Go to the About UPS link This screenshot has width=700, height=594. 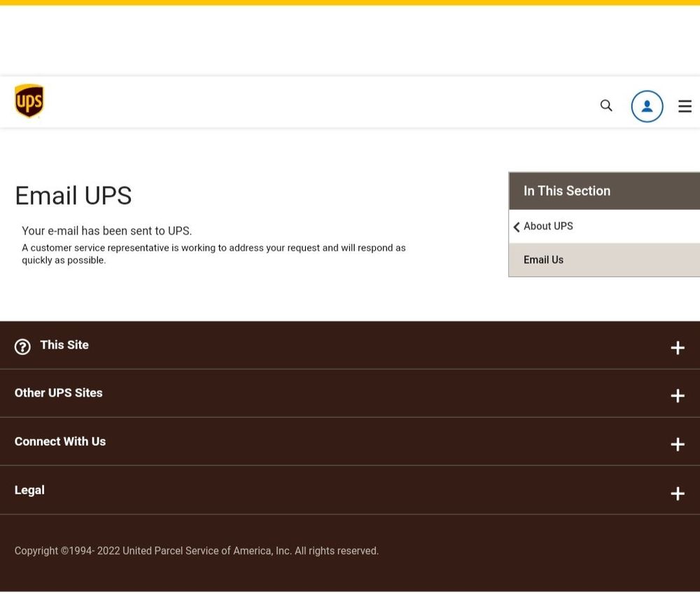548,226
